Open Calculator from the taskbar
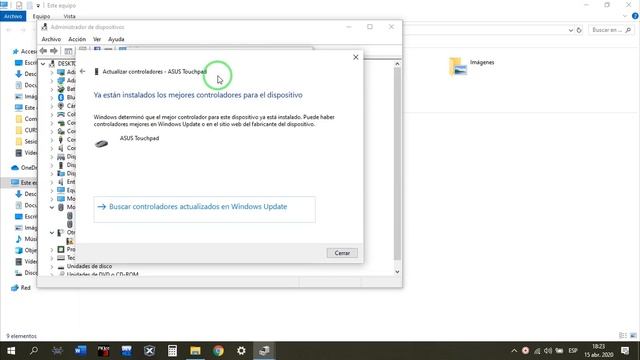This screenshot has width=640, height=360. click(172, 351)
